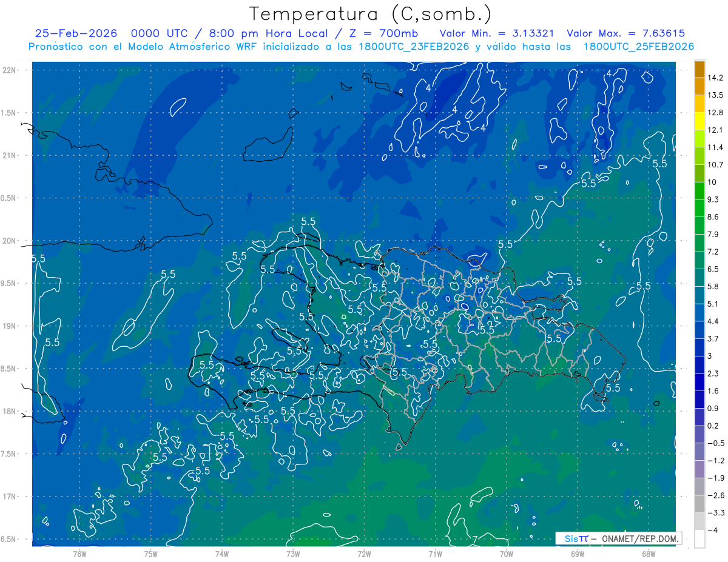This screenshot has height=562, width=728.
Task: Click the '5.8' color scale label
Action: [x=714, y=287]
